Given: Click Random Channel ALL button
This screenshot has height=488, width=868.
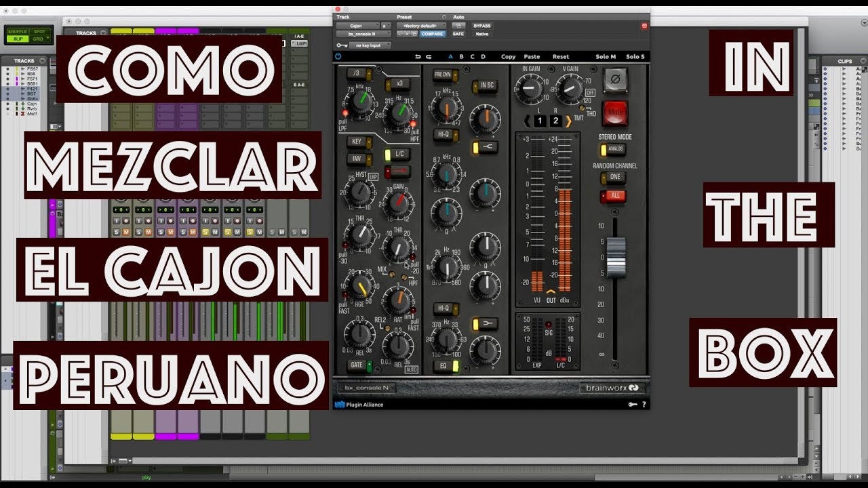Looking at the screenshot, I should [x=614, y=196].
